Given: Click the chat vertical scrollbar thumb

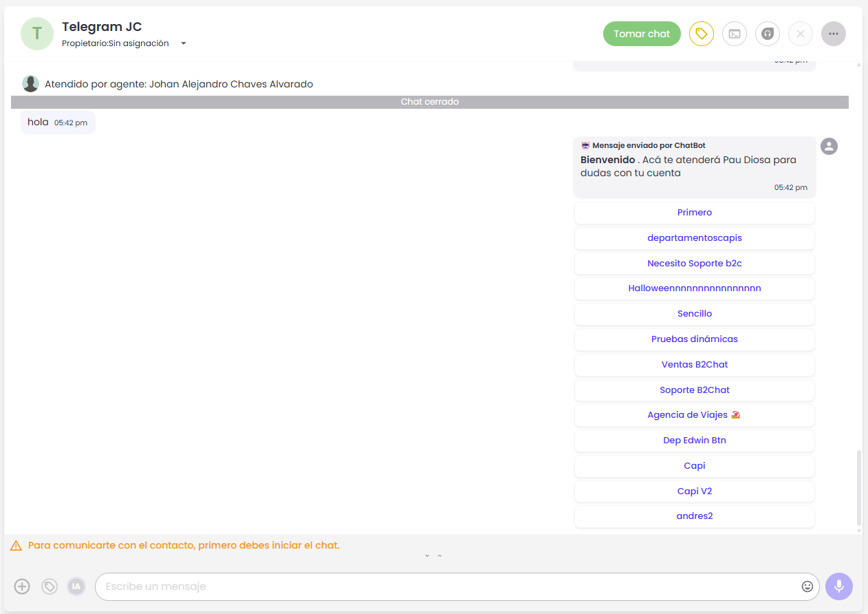Looking at the screenshot, I should point(858,487).
